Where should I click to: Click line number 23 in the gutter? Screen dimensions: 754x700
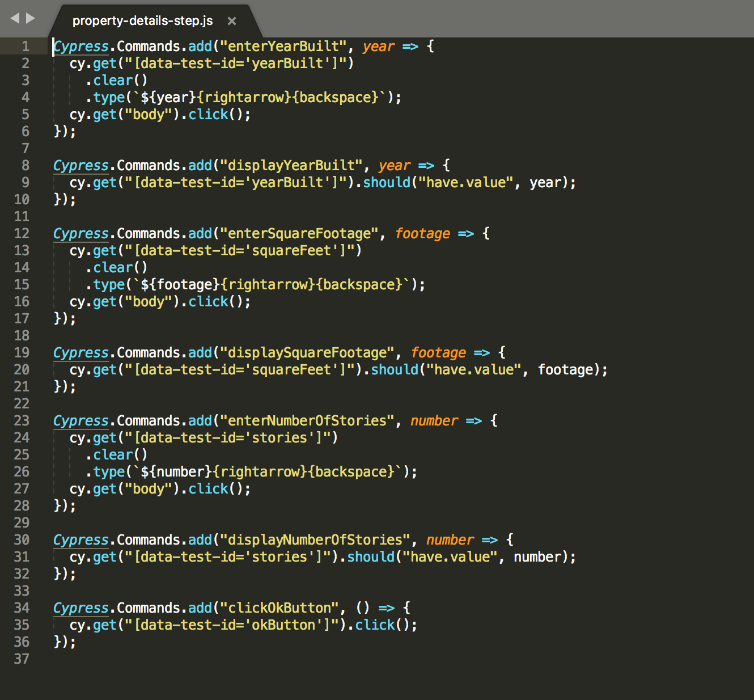[22, 421]
